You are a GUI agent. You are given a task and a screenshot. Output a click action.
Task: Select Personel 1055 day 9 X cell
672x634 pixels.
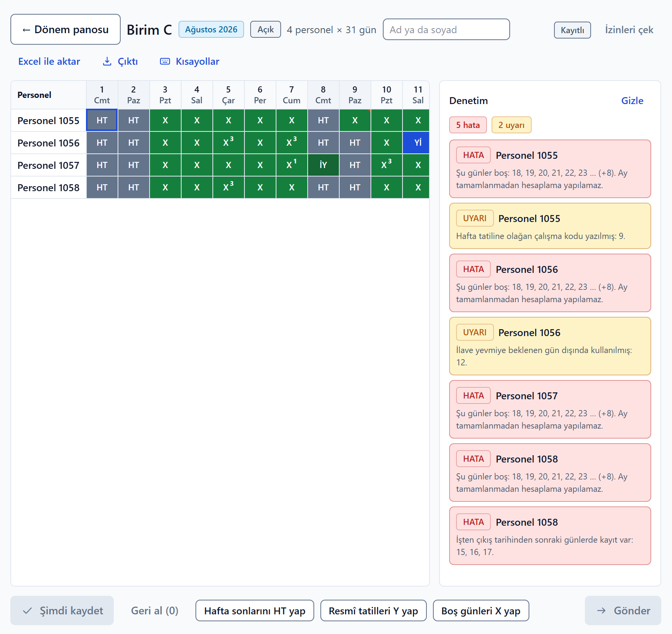click(355, 120)
